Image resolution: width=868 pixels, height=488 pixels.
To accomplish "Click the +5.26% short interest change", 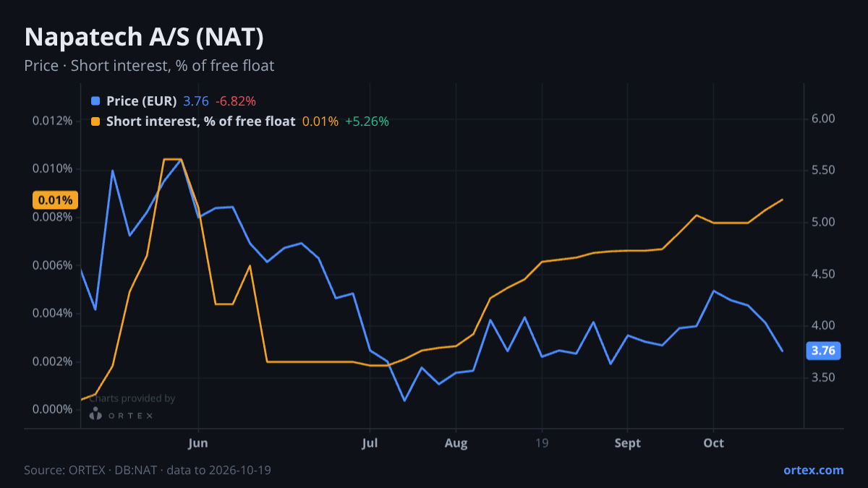I will click(x=367, y=121).
